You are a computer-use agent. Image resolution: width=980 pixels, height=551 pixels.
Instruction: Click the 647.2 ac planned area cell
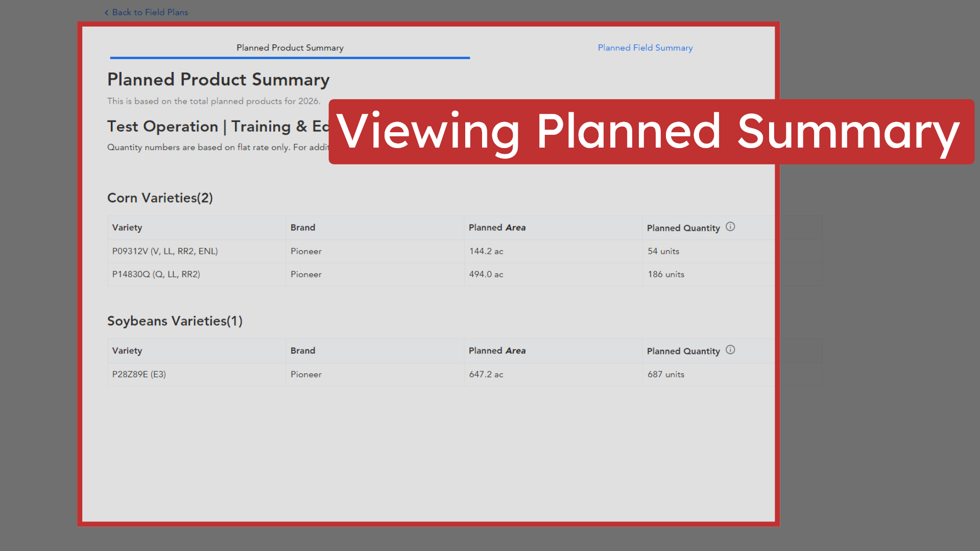553,374
